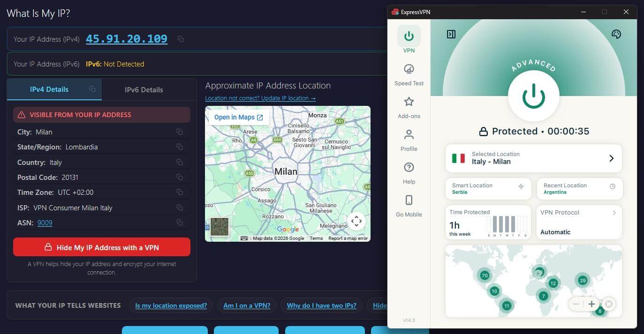The width and height of the screenshot is (644, 334).
Task: Zoom out on the ExpressVPN world map
Action: click(x=576, y=304)
